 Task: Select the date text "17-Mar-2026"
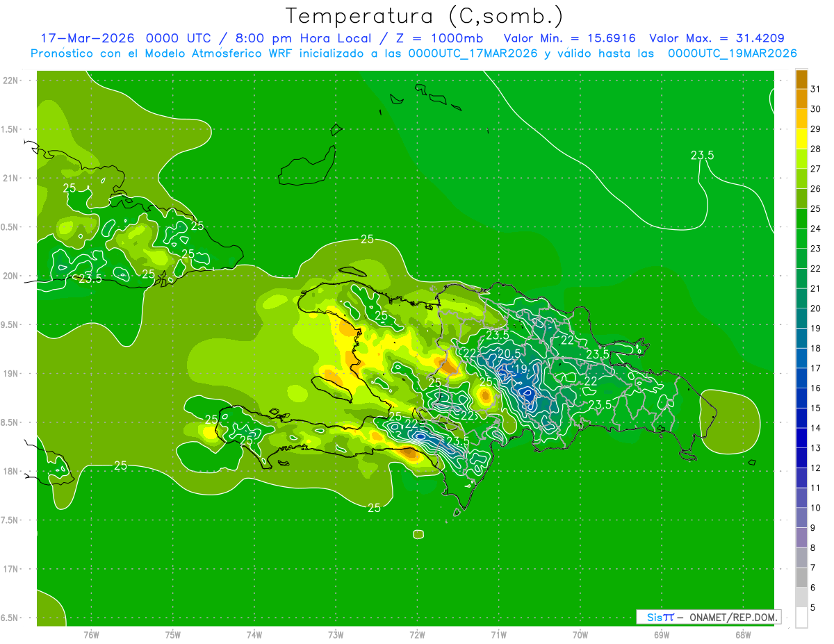point(87,38)
